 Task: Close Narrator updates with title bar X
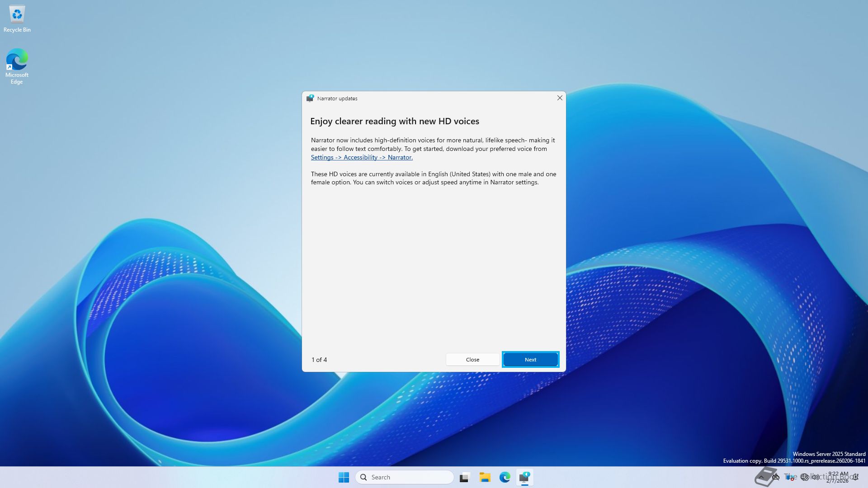pos(560,98)
